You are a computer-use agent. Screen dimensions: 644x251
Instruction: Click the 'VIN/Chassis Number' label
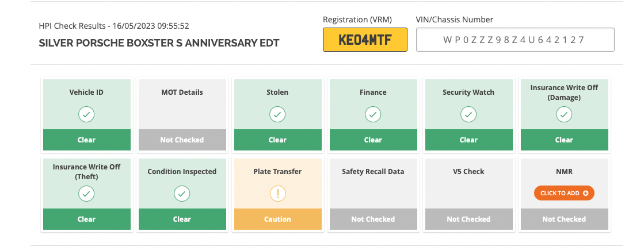tap(455, 20)
